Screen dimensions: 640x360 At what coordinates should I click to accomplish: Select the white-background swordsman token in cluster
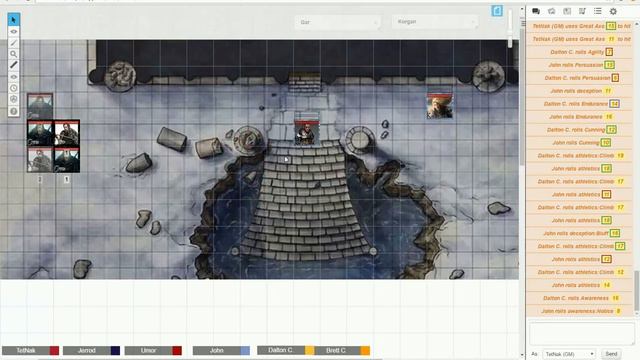pos(67,133)
